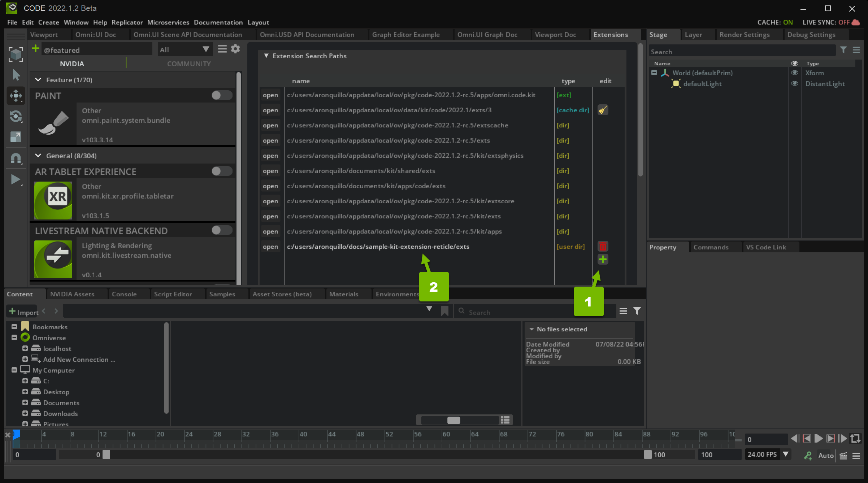Enable the Paint extension toggle

click(x=222, y=95)
